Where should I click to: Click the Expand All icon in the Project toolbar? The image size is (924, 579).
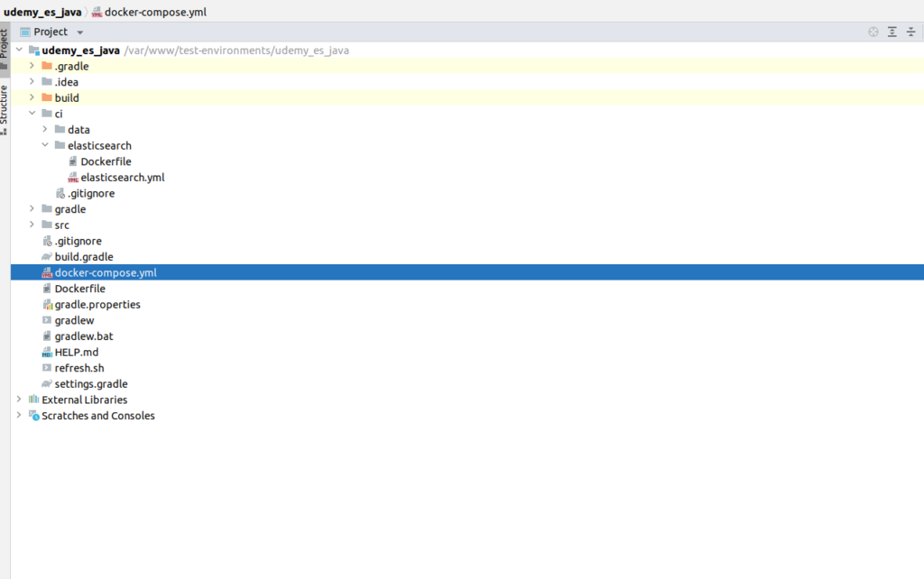[892, 31]
